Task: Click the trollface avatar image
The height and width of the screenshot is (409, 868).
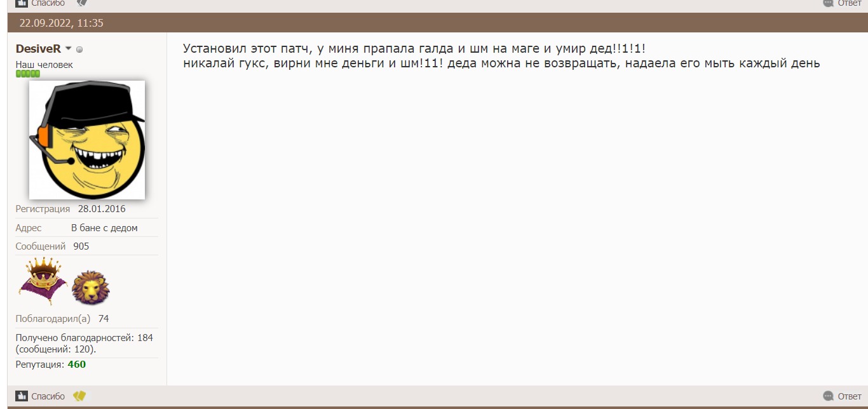Action: (x=87, y=140)
